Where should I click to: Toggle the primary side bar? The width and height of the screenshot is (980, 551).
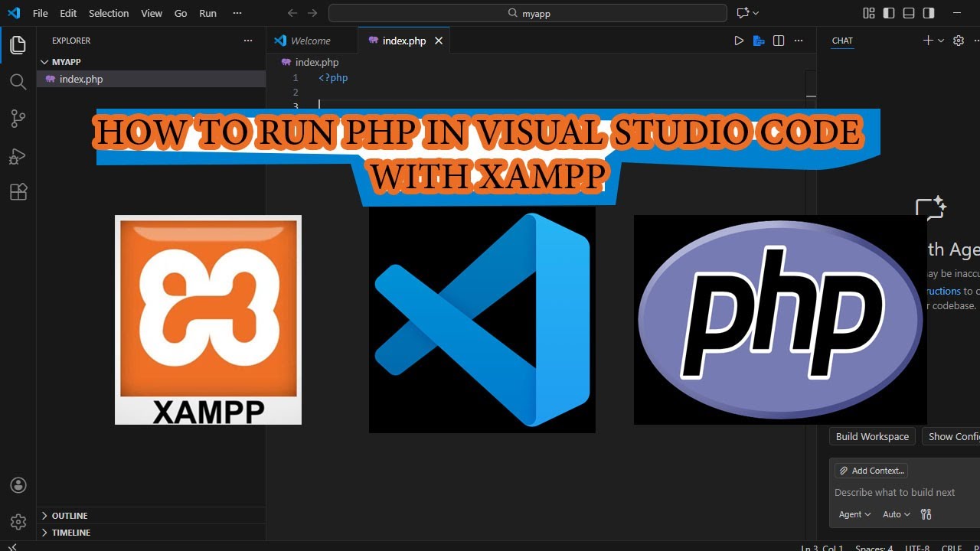tap(889, 13)
